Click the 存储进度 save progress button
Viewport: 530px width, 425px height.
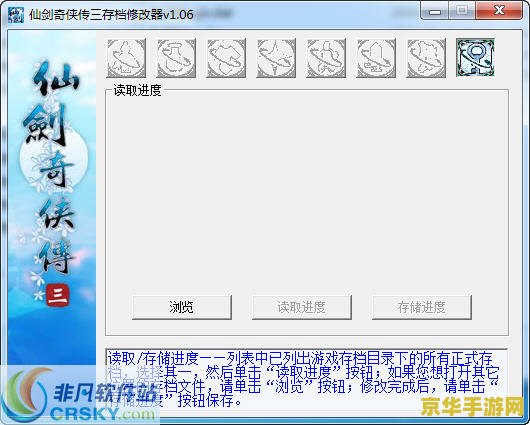click(422, 307)
